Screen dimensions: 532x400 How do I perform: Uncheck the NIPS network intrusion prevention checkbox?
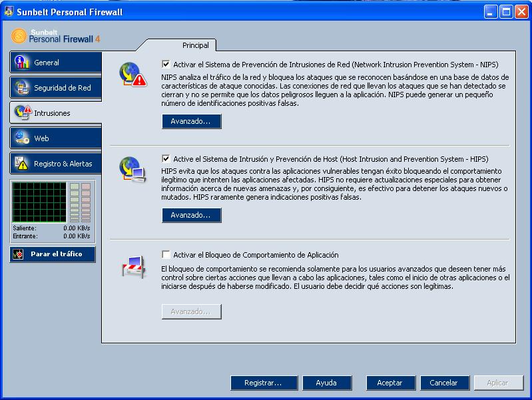click(166, 64)
